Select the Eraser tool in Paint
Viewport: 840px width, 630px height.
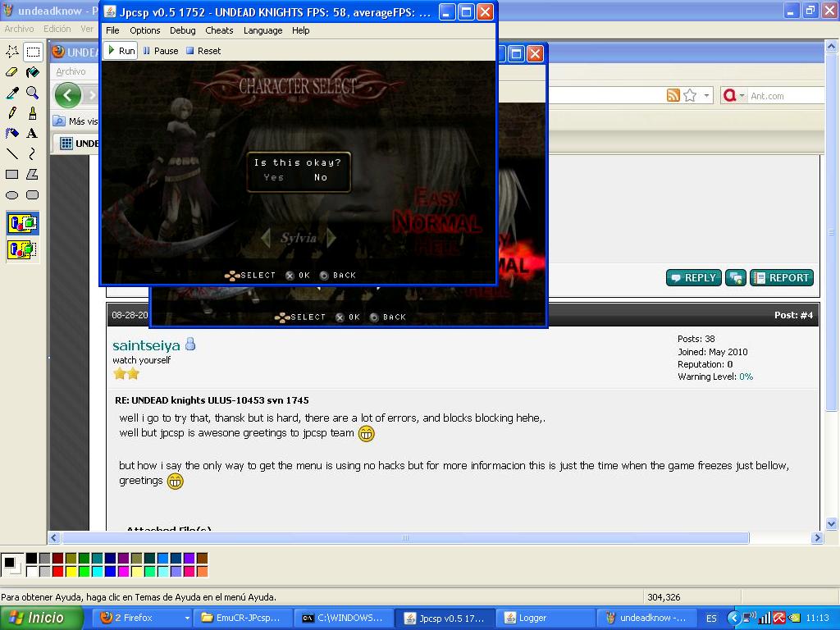pos(12,72)
